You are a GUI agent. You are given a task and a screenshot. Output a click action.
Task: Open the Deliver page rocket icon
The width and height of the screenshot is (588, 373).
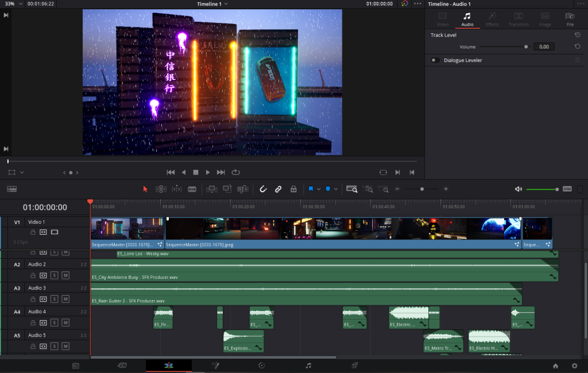pyautogui.click(x=354, y=366)
